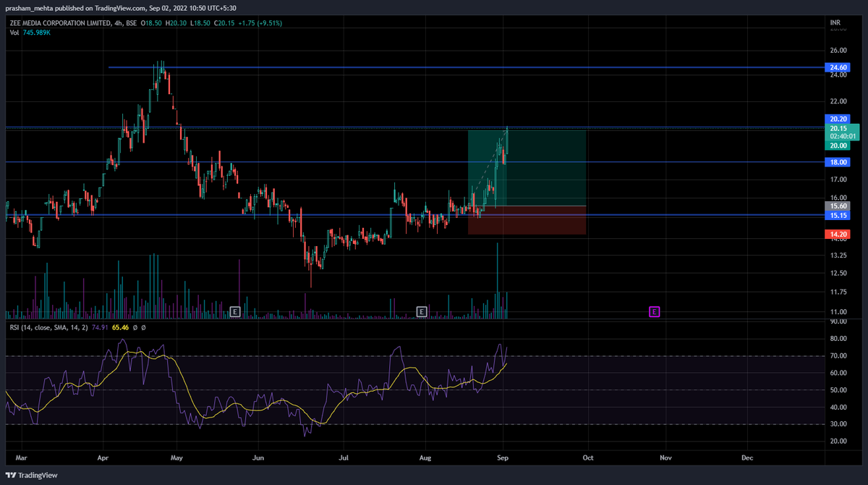Click the 80.00 RSI axis label
The image size is (868, 485).
tap(838, 338)
